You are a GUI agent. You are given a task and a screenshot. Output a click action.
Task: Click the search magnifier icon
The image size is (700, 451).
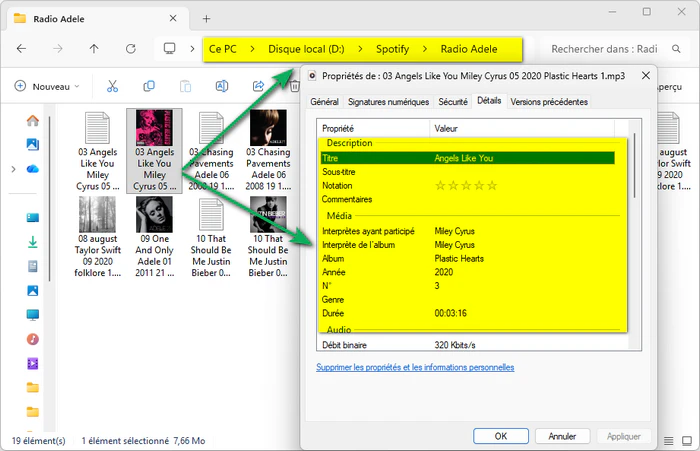click(676, 49)
